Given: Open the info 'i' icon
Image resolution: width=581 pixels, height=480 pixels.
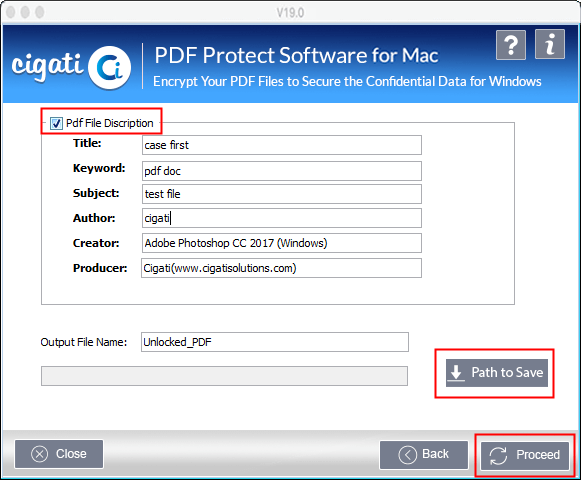Looking at the screenshot, I should coord(550,44).
